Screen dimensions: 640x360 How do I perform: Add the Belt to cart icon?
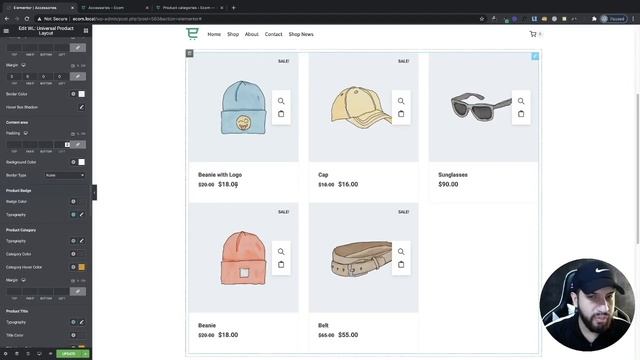point(401,264)
